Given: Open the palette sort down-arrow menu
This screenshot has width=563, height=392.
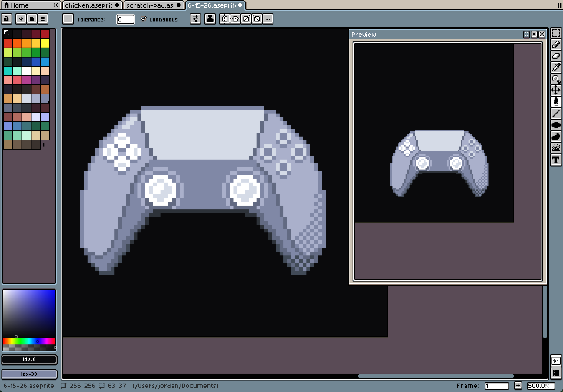Looking at the screenshot, I should click(x=21, y=19).
